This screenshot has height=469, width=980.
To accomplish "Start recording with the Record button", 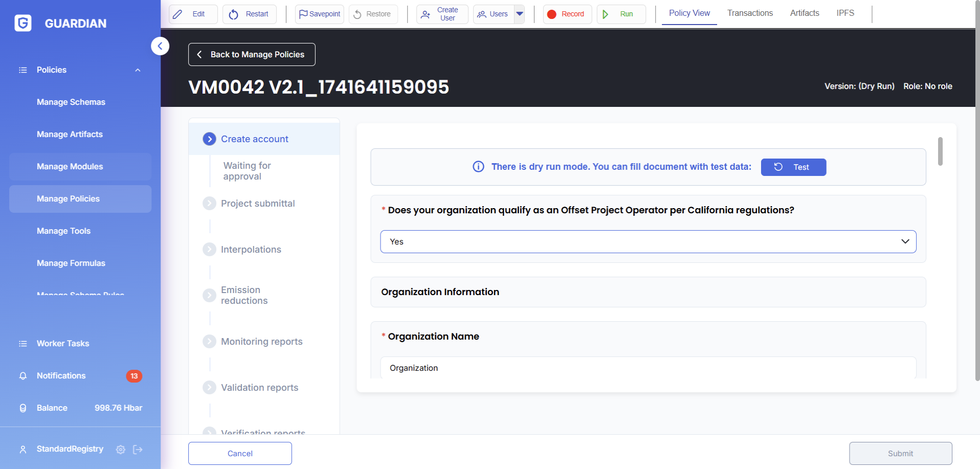I will coord(567,14).
